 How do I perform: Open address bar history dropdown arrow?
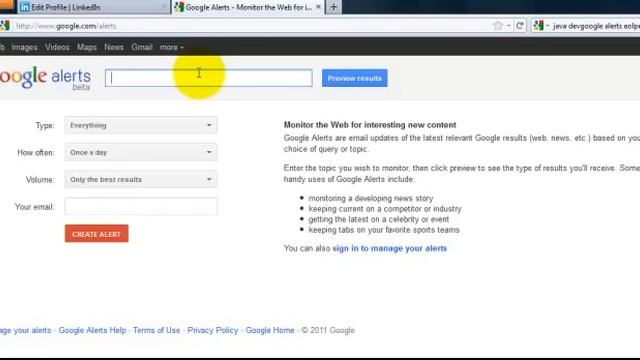pos(509,26)
